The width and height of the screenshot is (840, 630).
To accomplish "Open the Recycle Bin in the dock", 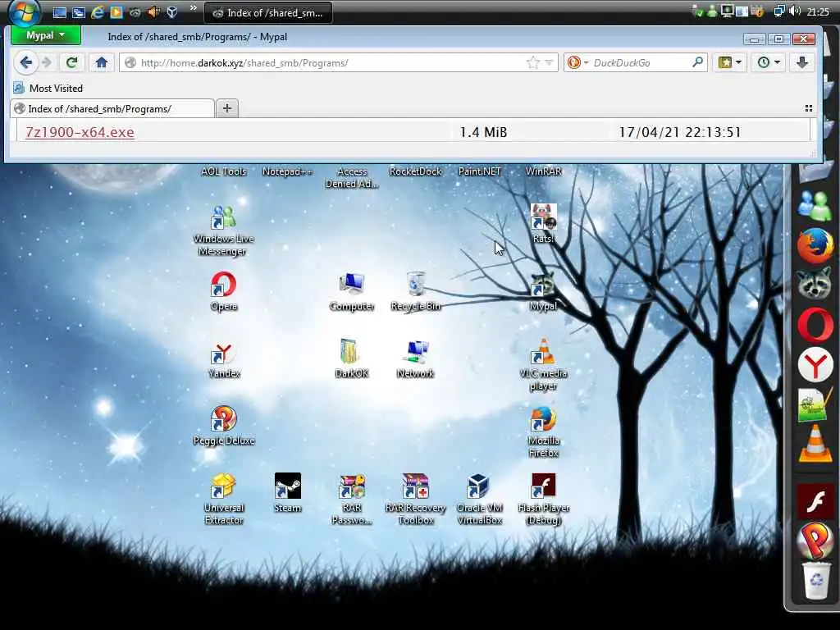I will 816,580.
